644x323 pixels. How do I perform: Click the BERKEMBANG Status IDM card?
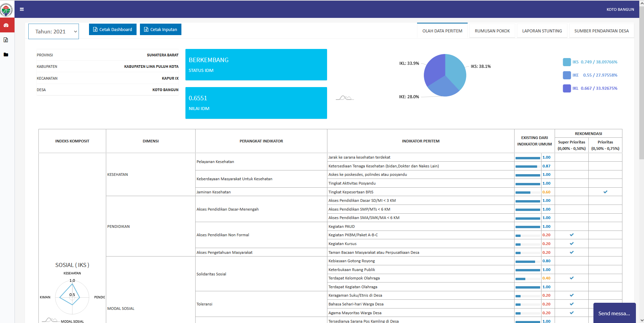[x=256, y=64]
